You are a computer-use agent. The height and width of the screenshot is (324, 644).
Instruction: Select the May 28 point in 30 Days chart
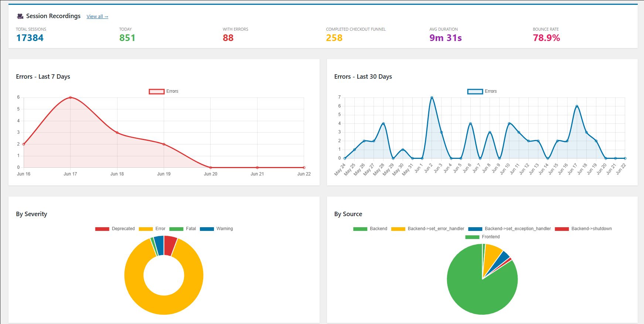point(384,124)
